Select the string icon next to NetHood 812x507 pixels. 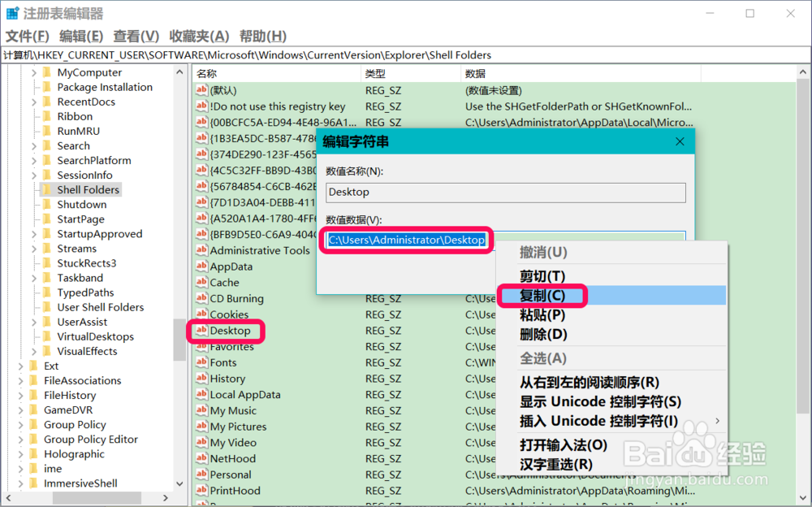pyautogui.click(x=201, y=458)
